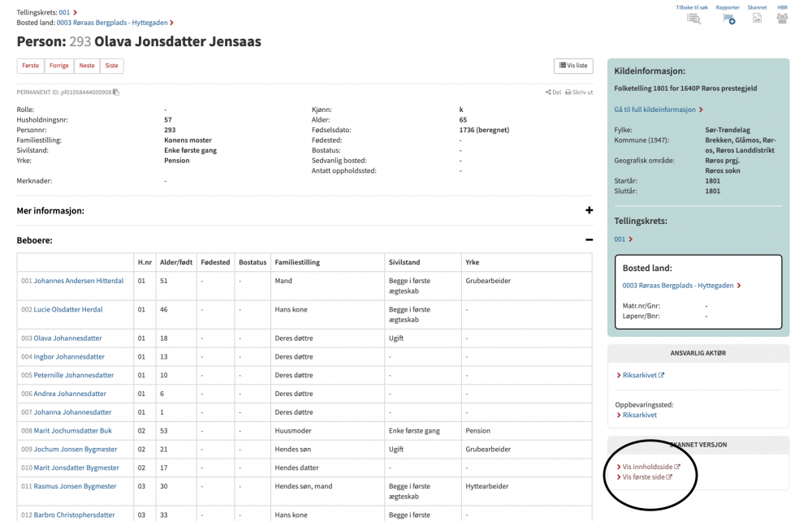Screen dimensions: 812x521
Task: Open Gå til full kildeinformasjon link
Action: click(658, 110)
